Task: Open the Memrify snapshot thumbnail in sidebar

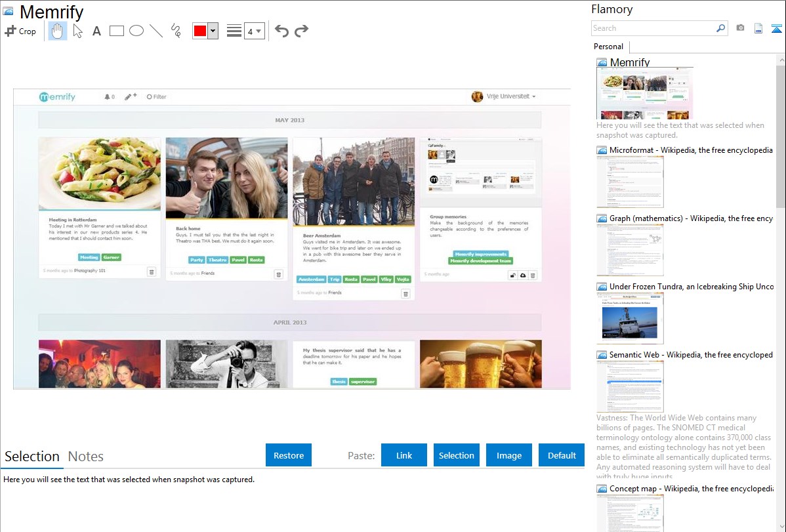Action: 645,93
